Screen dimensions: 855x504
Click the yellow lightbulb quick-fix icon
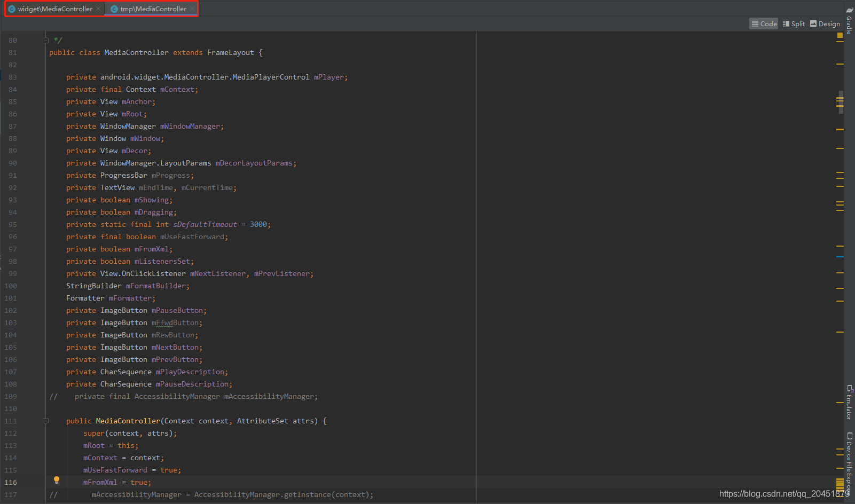pos(57,480)
